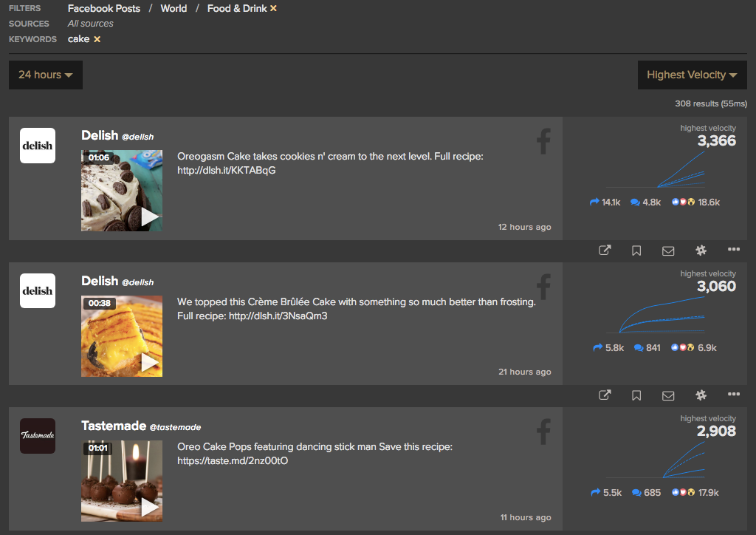The image size is (756, 535).
Task: Remove the cake keyword
Action: pyautogui.click(x=97, y=39)
